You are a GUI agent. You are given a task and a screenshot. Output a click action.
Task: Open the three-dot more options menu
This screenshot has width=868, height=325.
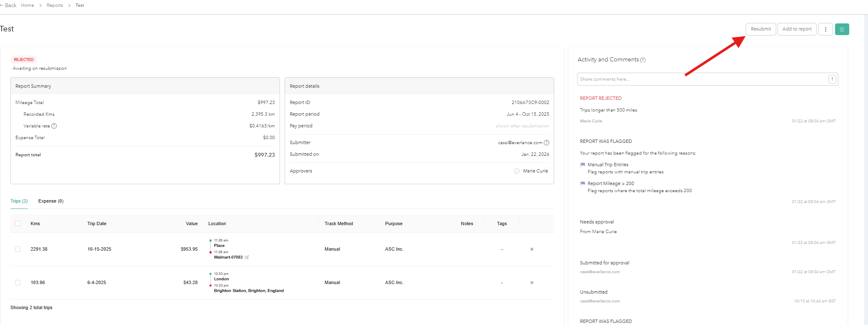click(825, 29)
